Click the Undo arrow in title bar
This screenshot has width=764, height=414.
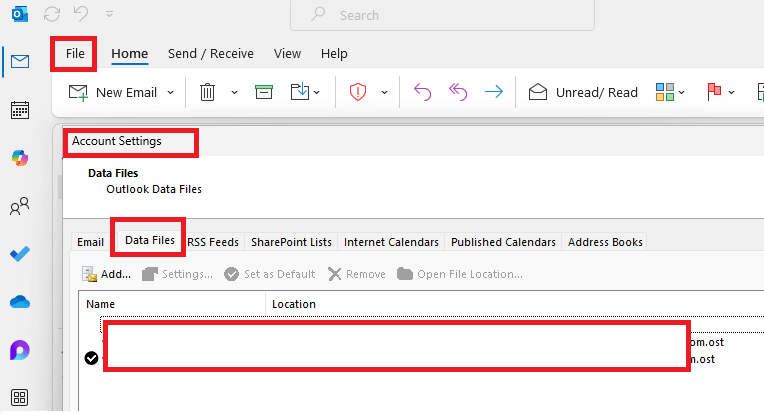pos(81,14)
